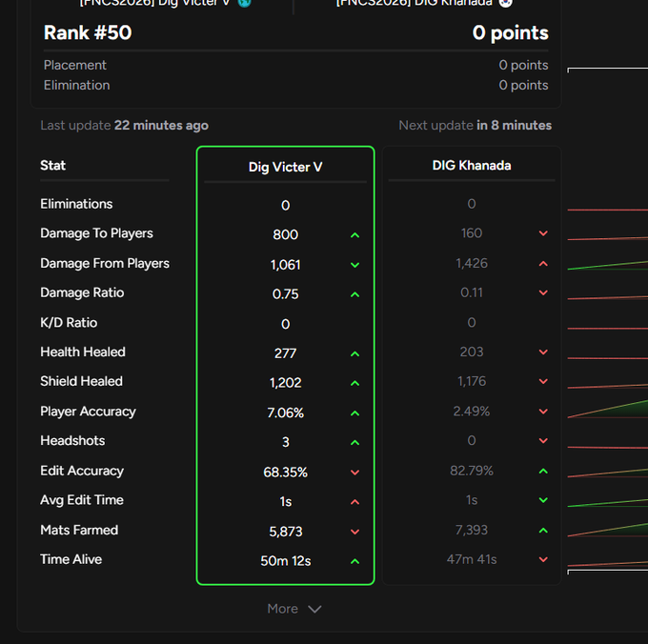Click Khanada's Player Accuracy down arrow
Viewport: 648px width, 644px height.
tap(543, 412)
